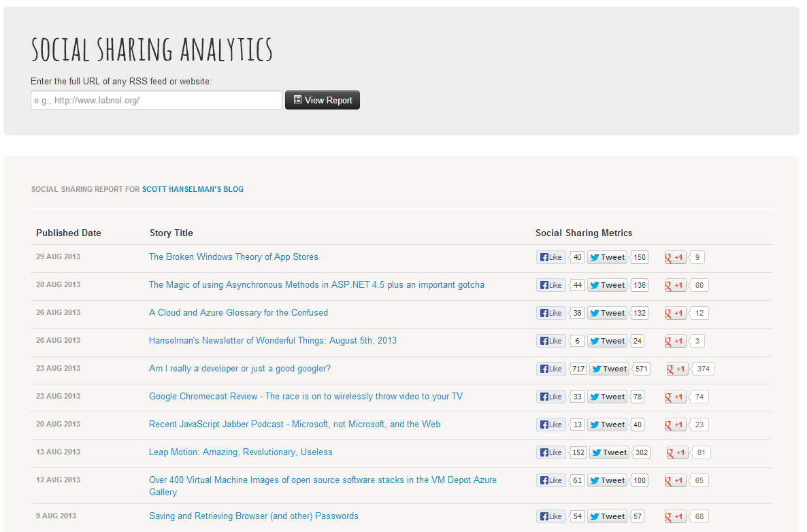Like the Leap Motion story
Viewport: 807px width, 532px height.
[x=550, y=452]
